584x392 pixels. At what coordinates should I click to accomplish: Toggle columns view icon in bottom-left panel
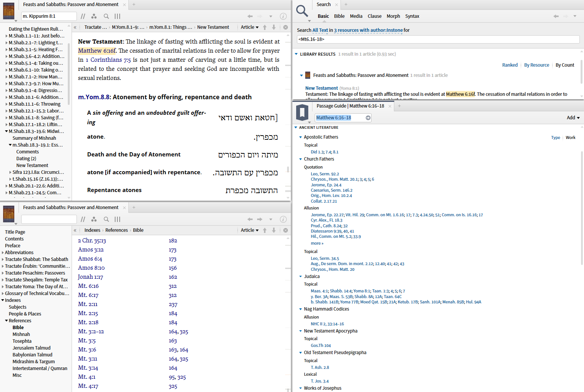click(x=117, y=219)
